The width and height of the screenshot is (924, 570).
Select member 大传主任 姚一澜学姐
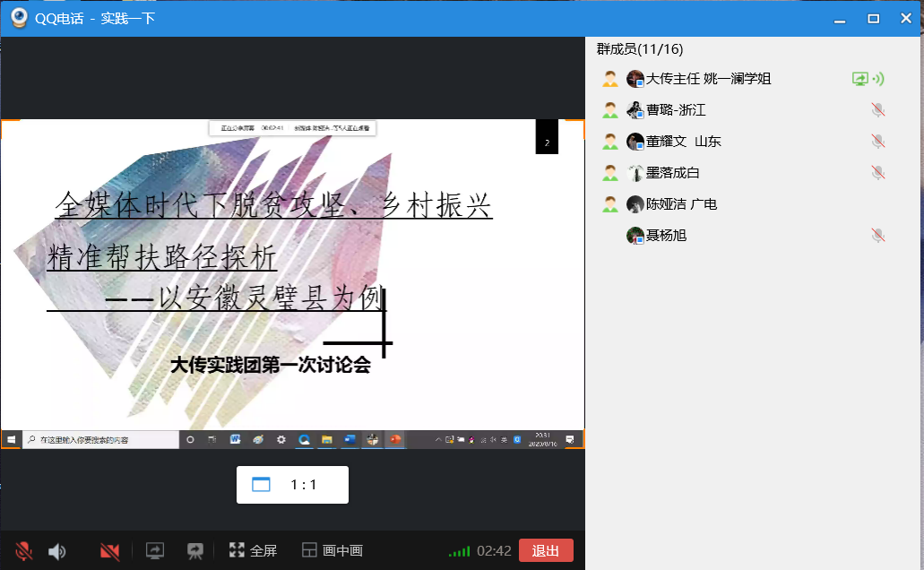pyautogui.click(x=708, y=79)
